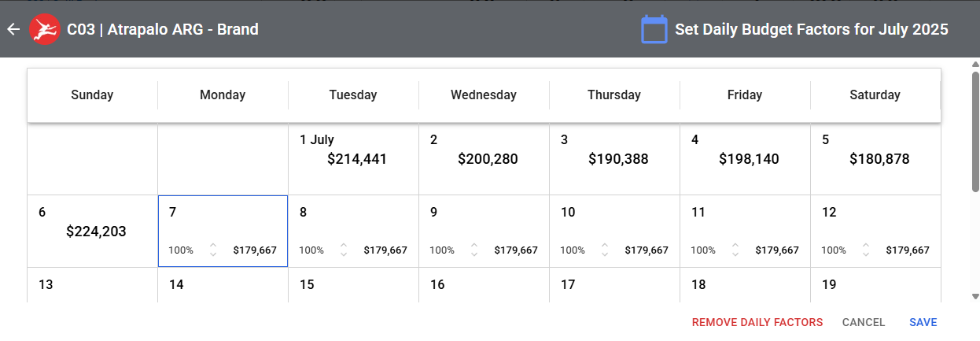
Task: Click the up arrow for July 9
Action: (473, 246)
